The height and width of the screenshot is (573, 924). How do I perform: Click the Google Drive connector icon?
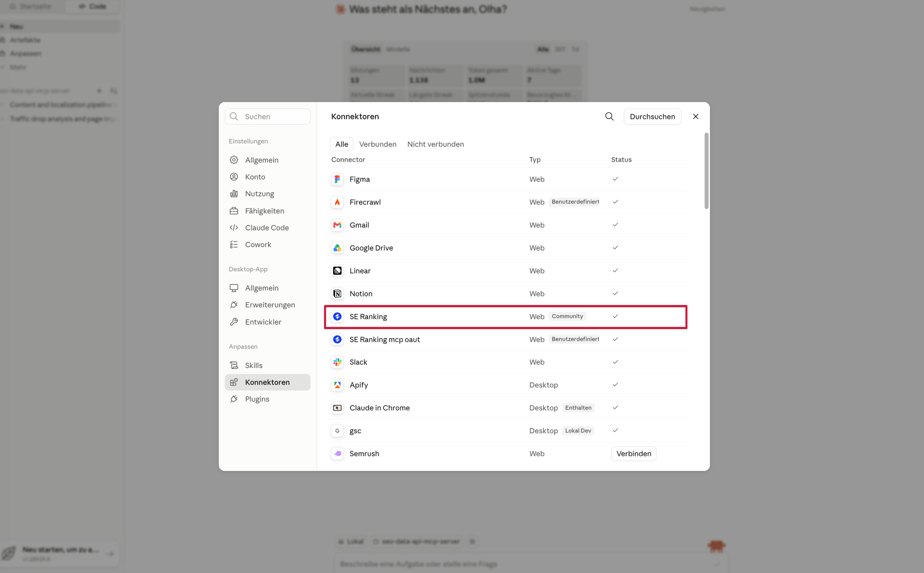(x=337, y=248)
